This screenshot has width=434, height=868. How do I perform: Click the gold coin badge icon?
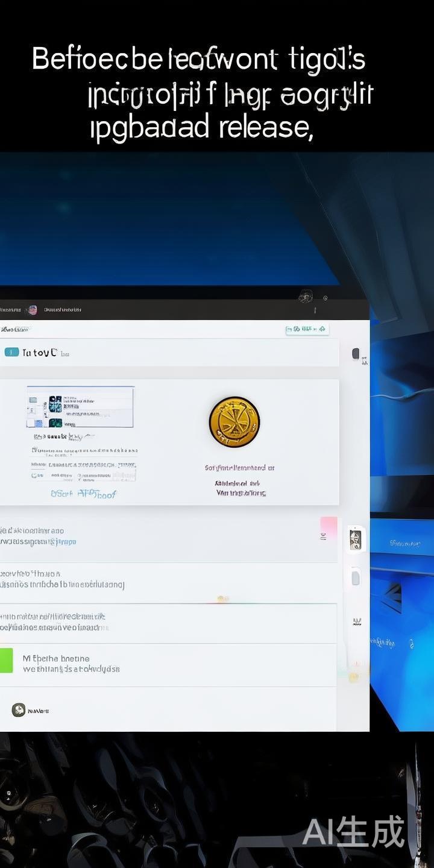click(x=234, y=422)
